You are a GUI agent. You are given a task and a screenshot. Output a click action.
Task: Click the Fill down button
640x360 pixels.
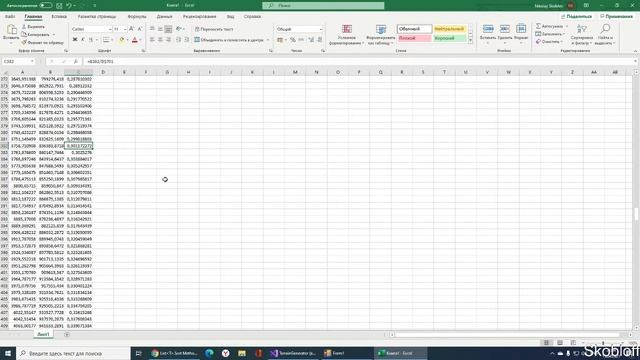[x=550, y=34]
